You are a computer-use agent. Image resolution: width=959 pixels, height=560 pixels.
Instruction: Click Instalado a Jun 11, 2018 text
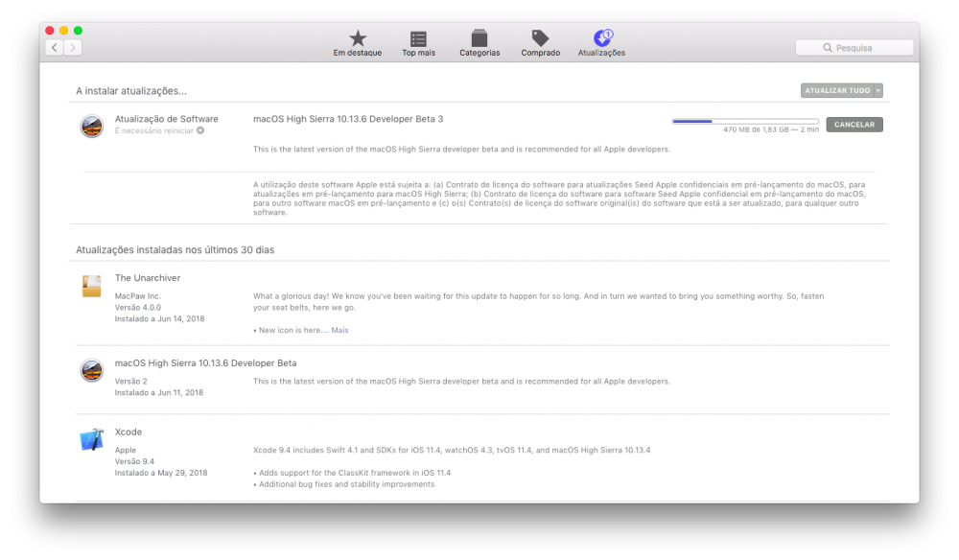pos(159,392)
